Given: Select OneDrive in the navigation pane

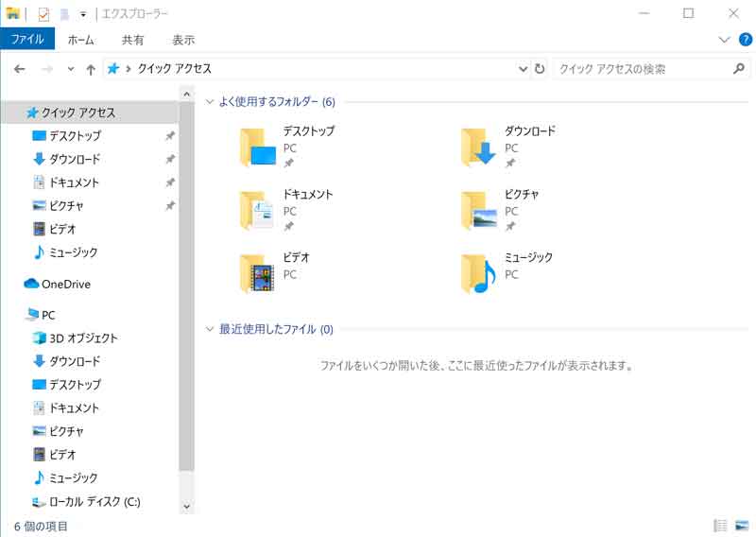Looking at the screenshot, I should [65, 284].
